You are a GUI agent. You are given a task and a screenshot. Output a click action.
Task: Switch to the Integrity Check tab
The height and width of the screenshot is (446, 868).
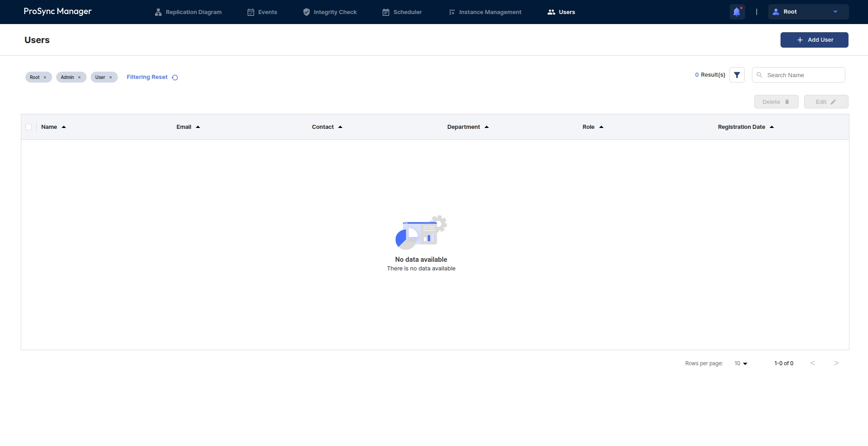pyautogui.click(x=330, y=12)
